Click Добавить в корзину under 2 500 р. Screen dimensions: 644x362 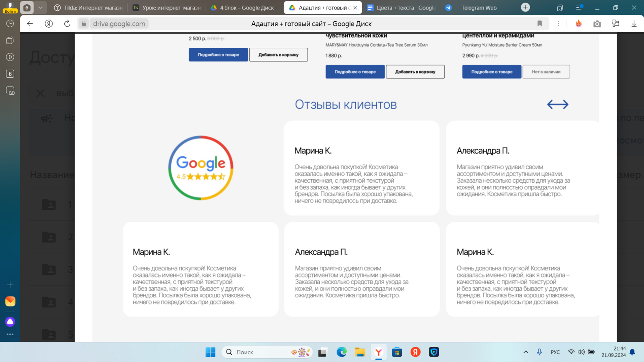279,55
